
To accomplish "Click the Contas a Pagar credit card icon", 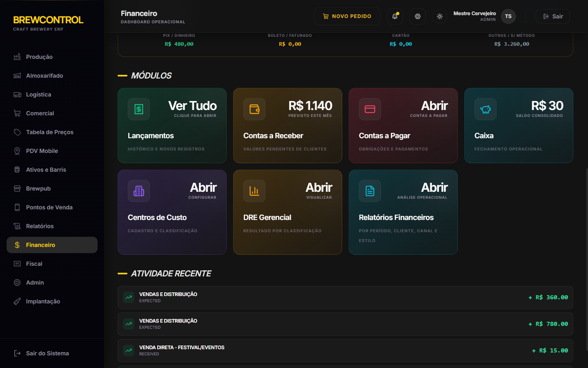I will (370, 109).
